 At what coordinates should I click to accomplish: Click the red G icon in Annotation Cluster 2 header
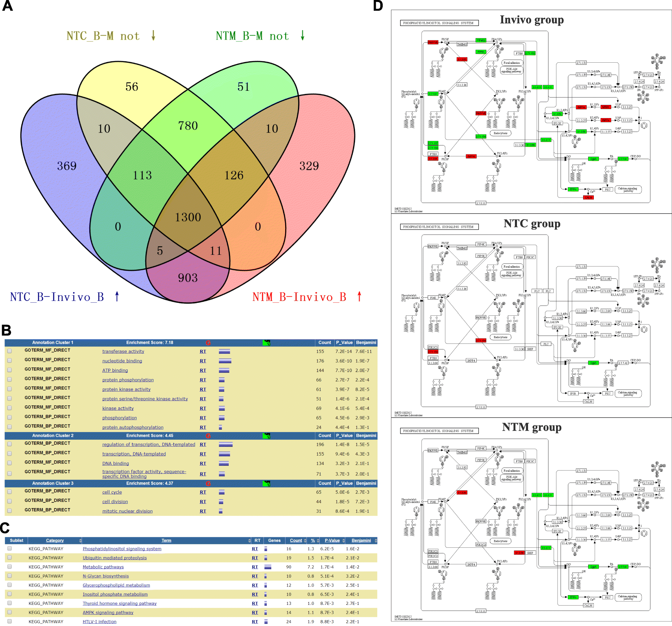208,436
